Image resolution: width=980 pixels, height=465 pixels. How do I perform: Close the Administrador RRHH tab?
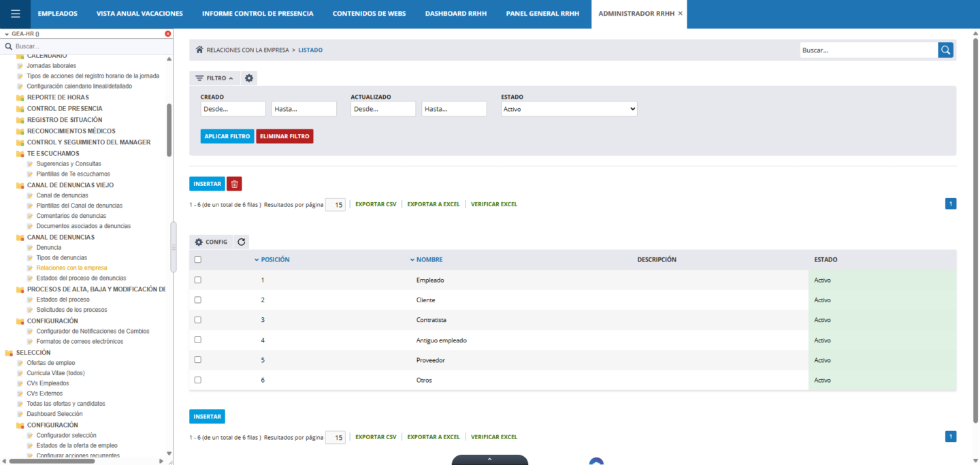pos(680,14)
